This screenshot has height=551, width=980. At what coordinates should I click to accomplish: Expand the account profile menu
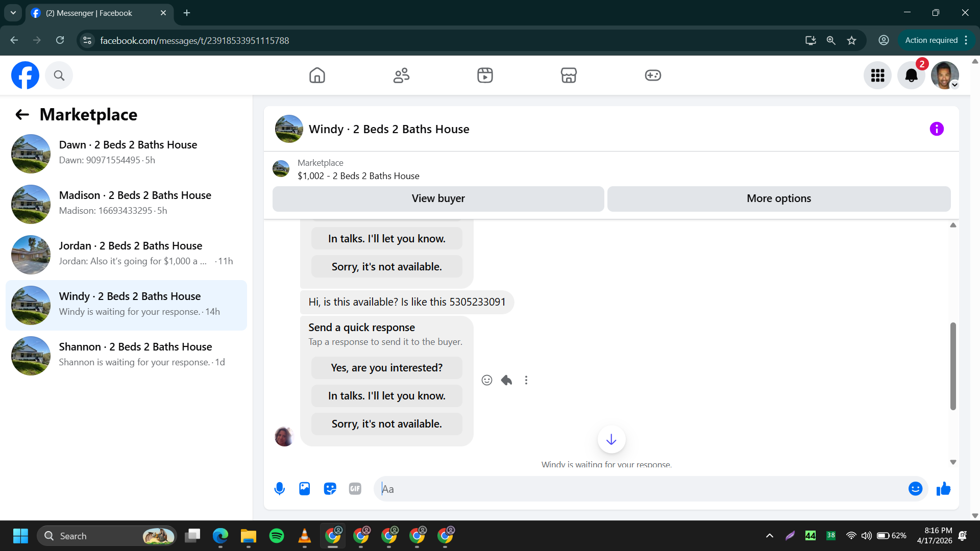coord(945,76)
